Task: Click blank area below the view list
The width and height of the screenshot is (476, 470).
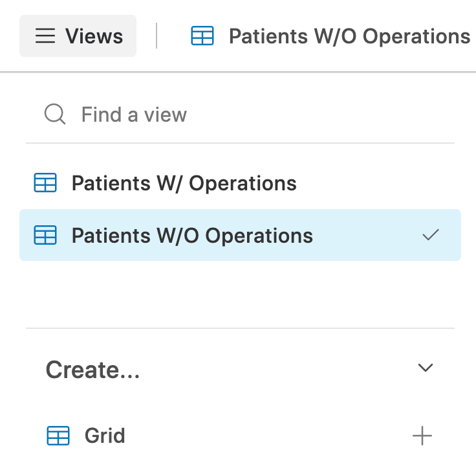Action: [x=240, y=294]
